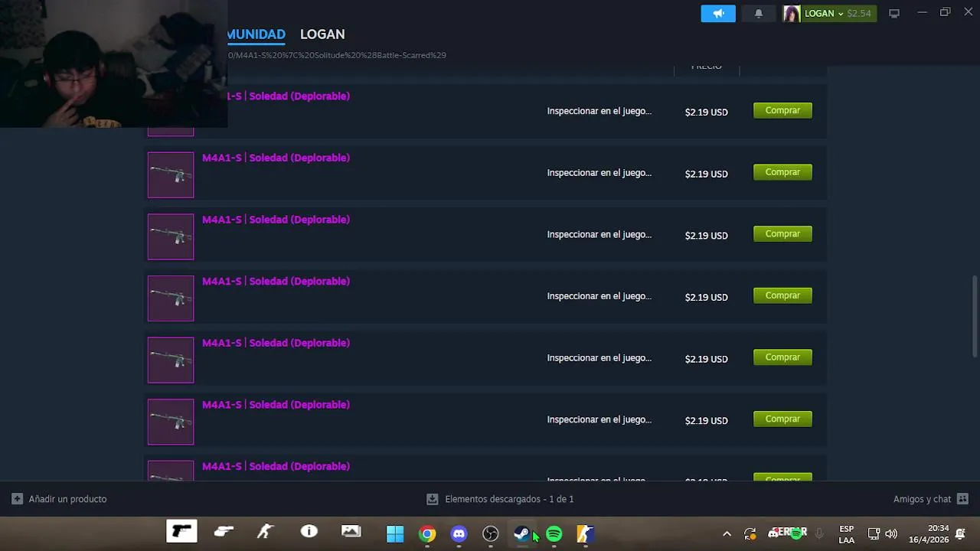Open downloads icon next to Elementos descargados

(433, 499)
